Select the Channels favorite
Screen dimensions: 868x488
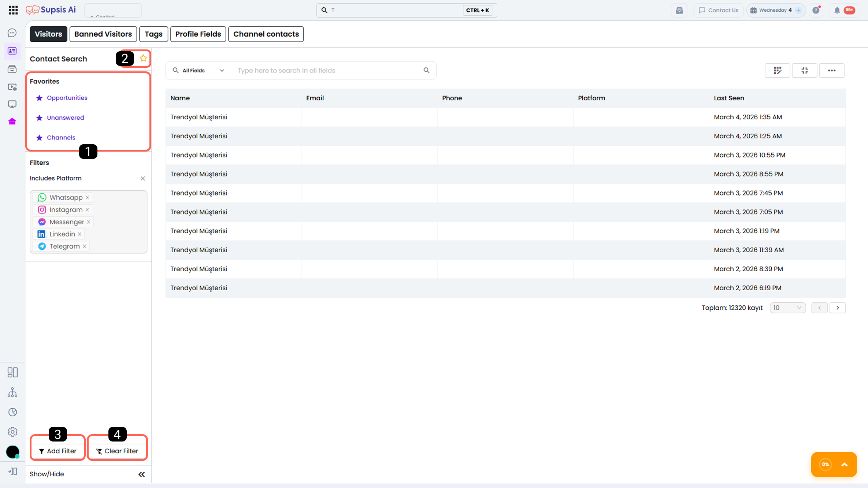[x=61, y=138]
